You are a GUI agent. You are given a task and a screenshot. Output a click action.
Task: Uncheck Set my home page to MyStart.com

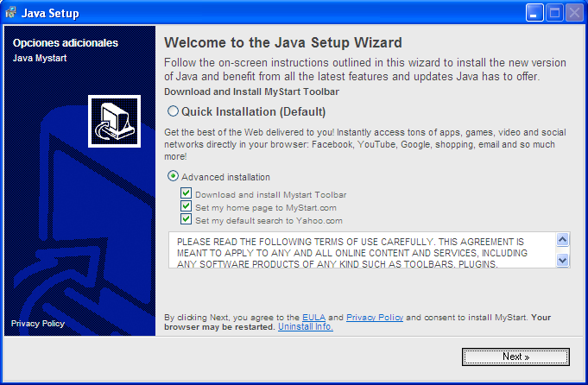click(x=186, y=206)
